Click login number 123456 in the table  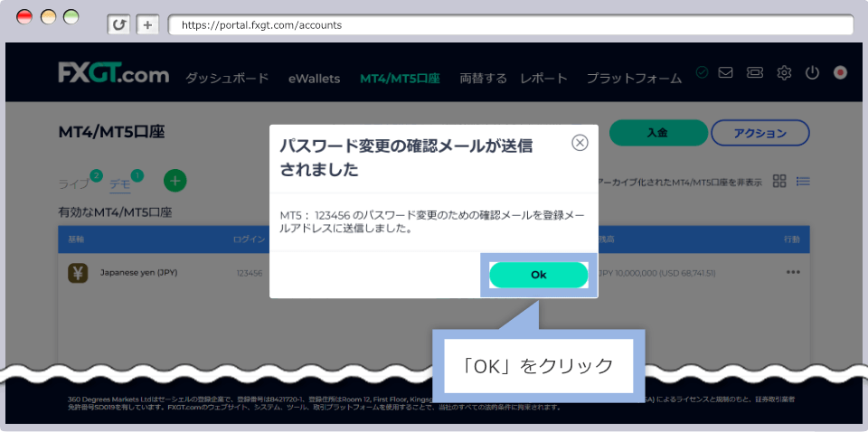250,273
